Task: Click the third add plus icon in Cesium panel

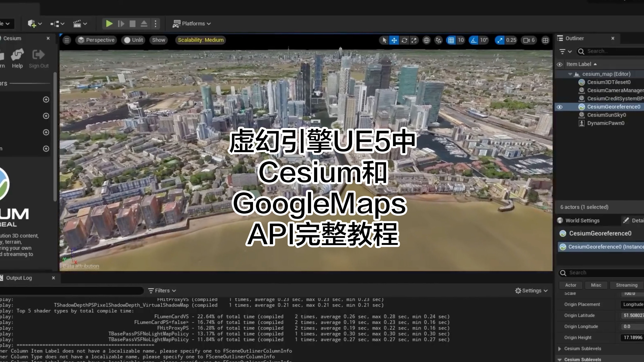Action: pyautogui.click(x=46, y=132)
